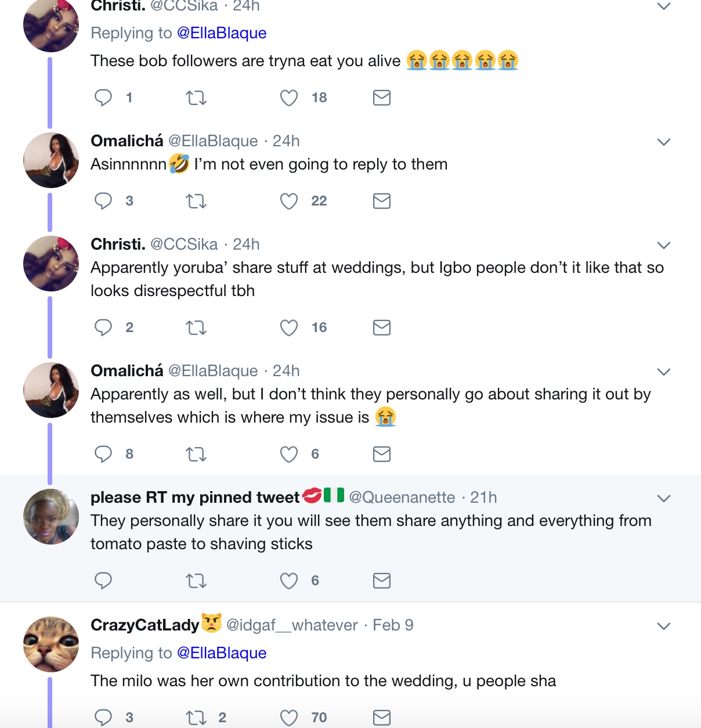Like CrazyCatLady's milo contribution tweet

click(x=289, y=718)
